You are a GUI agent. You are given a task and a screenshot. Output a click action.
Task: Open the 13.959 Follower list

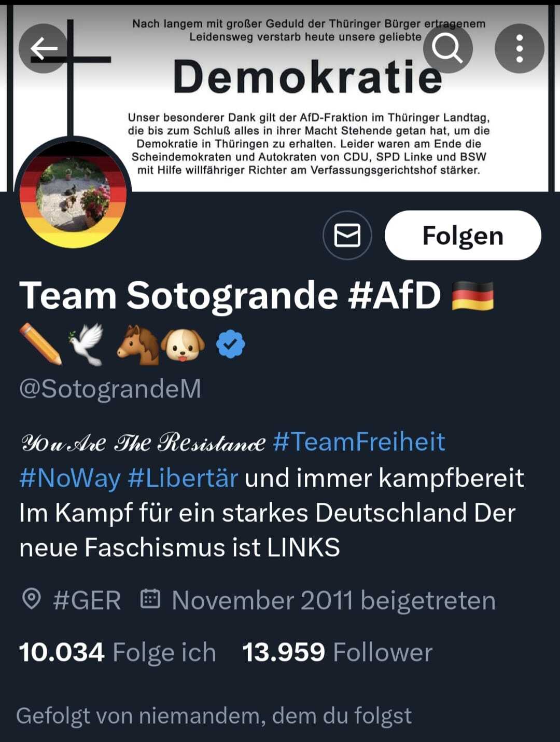(x=338, y=652)
